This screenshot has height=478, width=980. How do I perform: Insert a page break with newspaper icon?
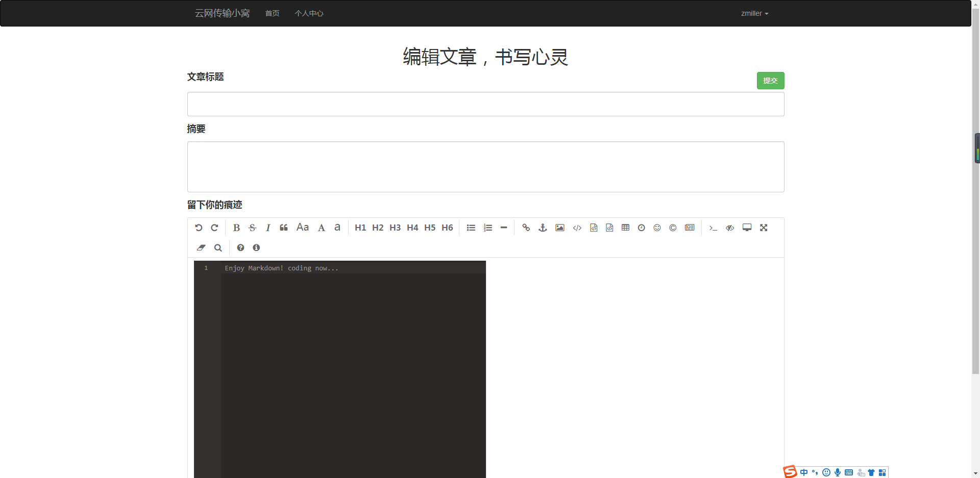point(690,228)
